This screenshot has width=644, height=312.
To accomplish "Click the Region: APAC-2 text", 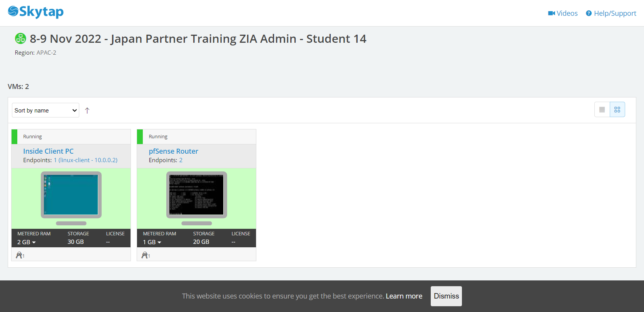I will [x=35, y=53].
